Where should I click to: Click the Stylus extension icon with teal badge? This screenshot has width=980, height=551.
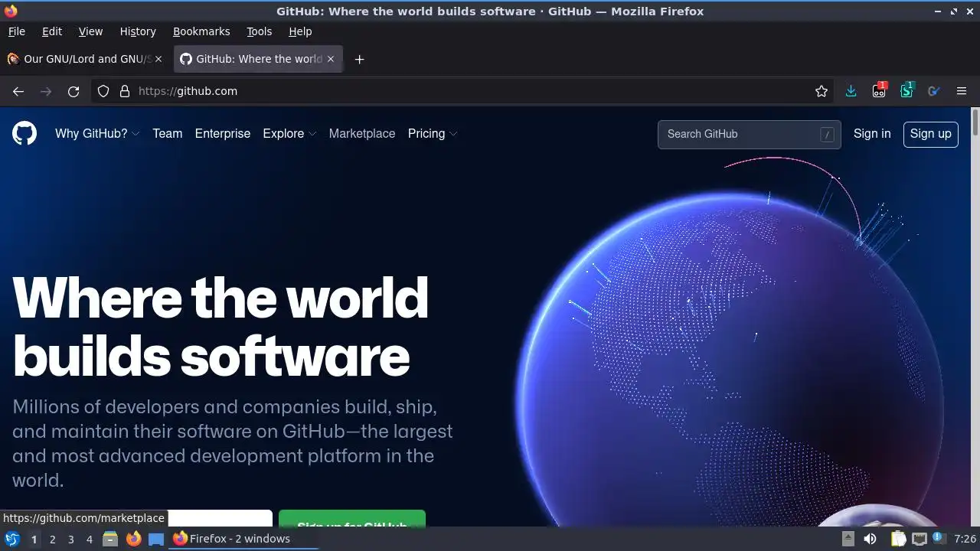click(x=907, y=90)
